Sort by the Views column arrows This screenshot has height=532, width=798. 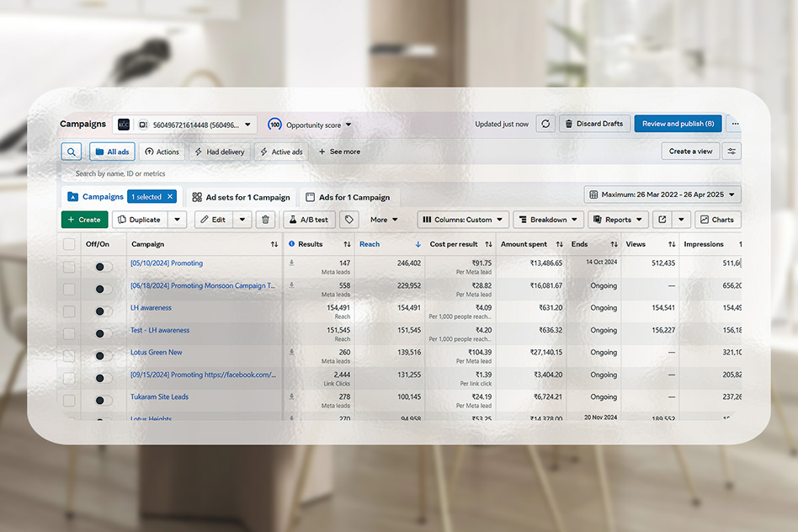[672, 244]
